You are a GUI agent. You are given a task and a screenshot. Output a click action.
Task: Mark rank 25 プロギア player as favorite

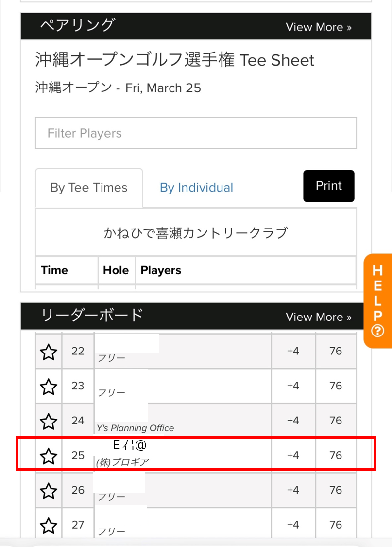[49, 456]
